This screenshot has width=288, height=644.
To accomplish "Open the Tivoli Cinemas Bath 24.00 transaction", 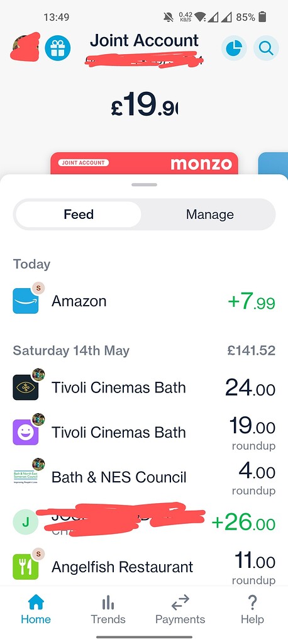I will coord(144,387).
